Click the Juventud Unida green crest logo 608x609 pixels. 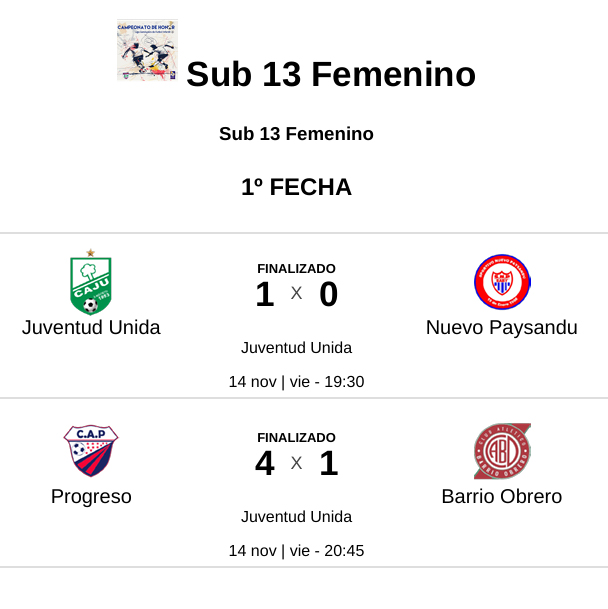[x=91, y=283]
